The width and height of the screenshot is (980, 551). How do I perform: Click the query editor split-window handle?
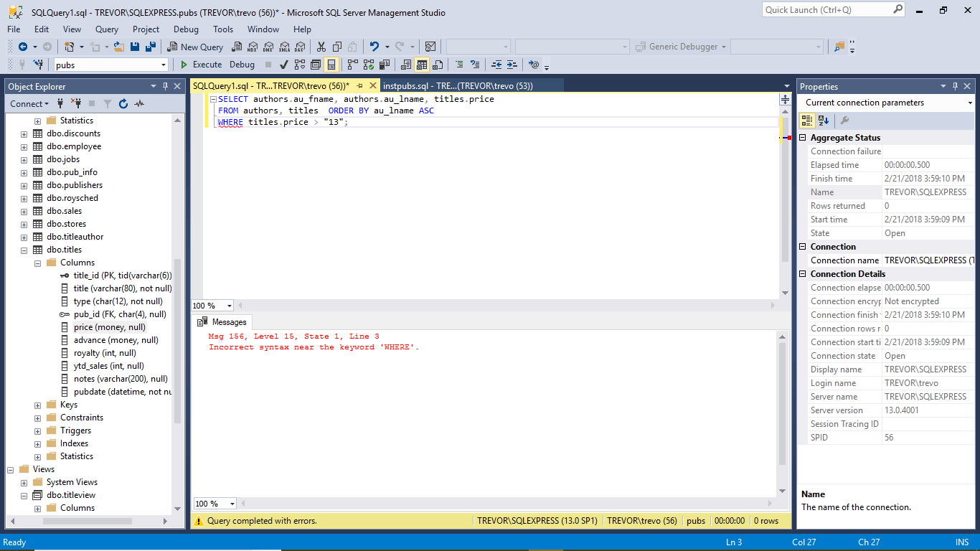(785, 100)
